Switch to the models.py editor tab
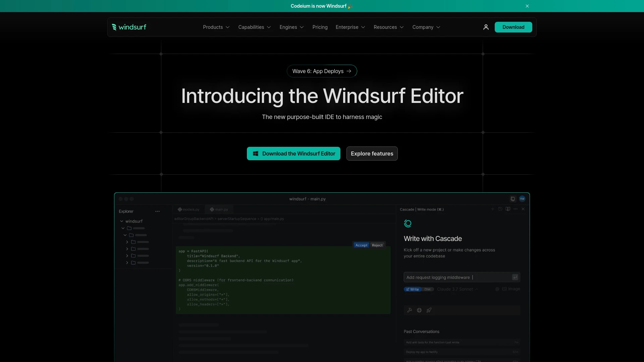 point(189,209)
